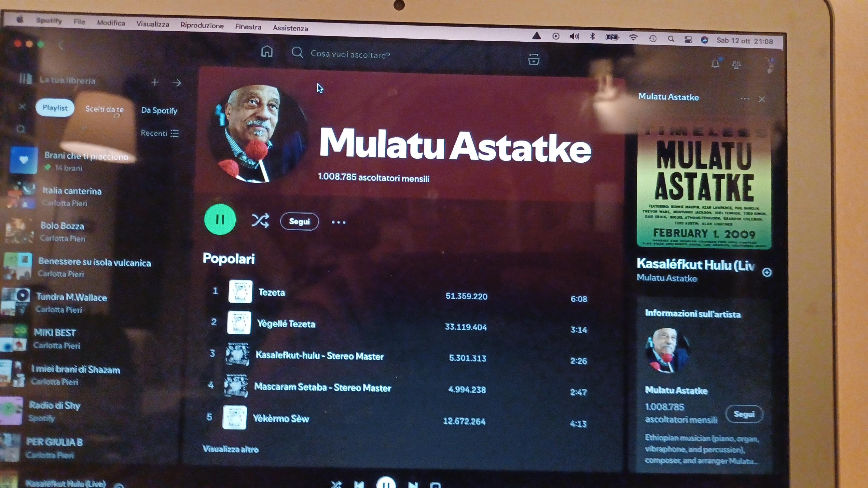The width and height of the screenshot is (868, 488).
Task: Expand list with Visualizza altro
Action: tap(230, 449)
